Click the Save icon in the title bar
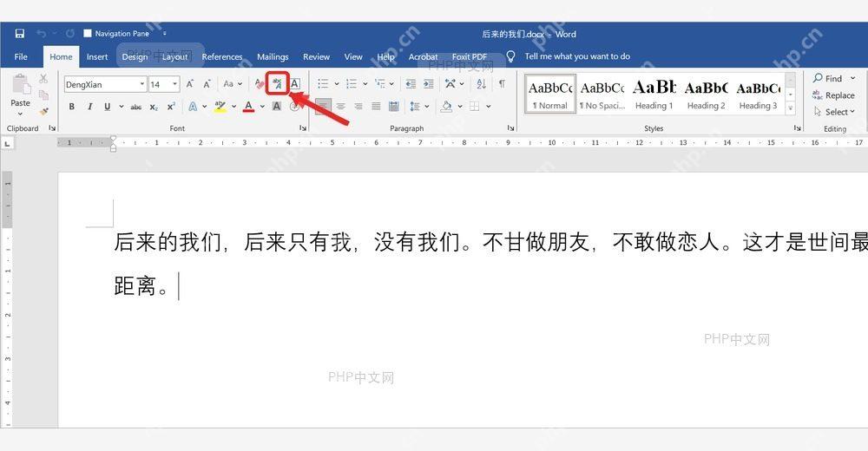 (x=20, y=34)
